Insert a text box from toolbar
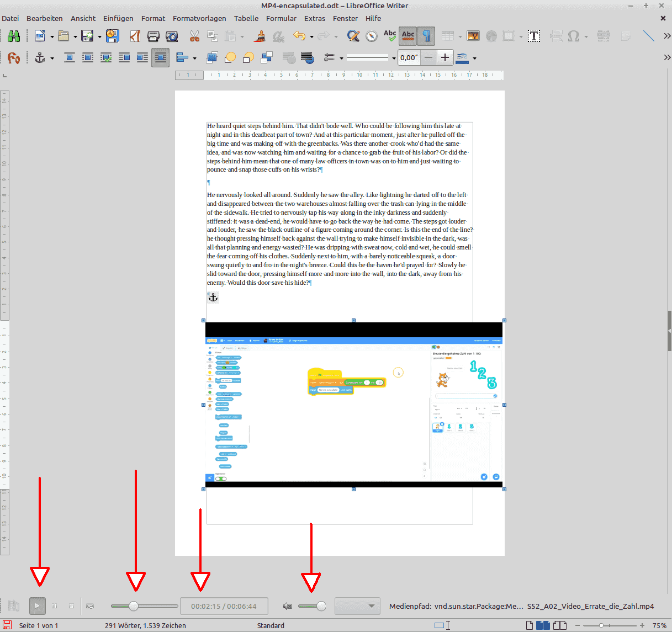Screen dimensions: 672x632 [533, 36]
